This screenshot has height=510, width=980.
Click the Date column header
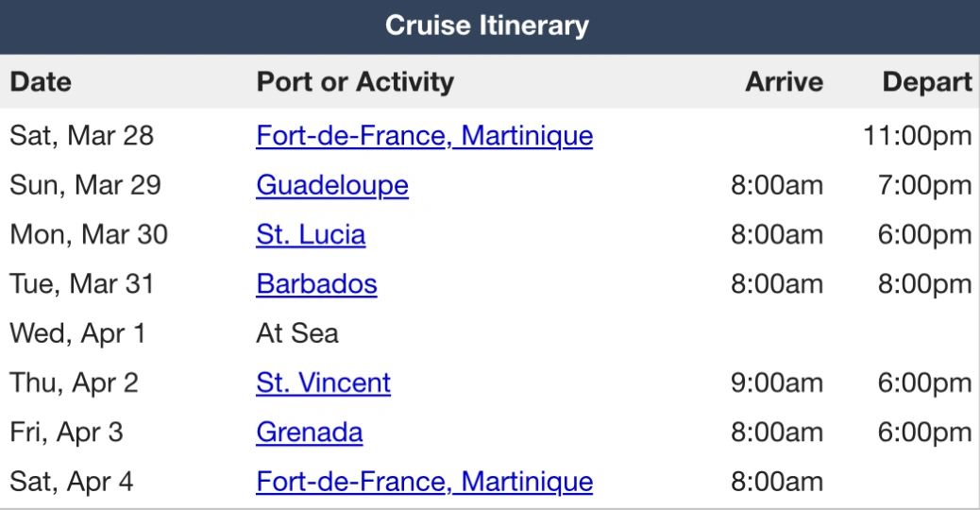[x=41, y=82]
